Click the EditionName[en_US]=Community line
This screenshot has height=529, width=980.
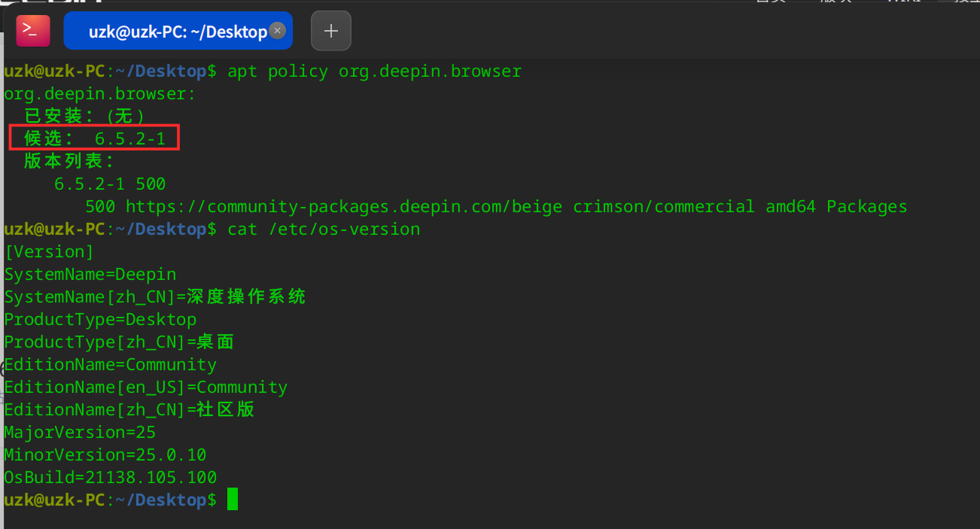(146, 388)
